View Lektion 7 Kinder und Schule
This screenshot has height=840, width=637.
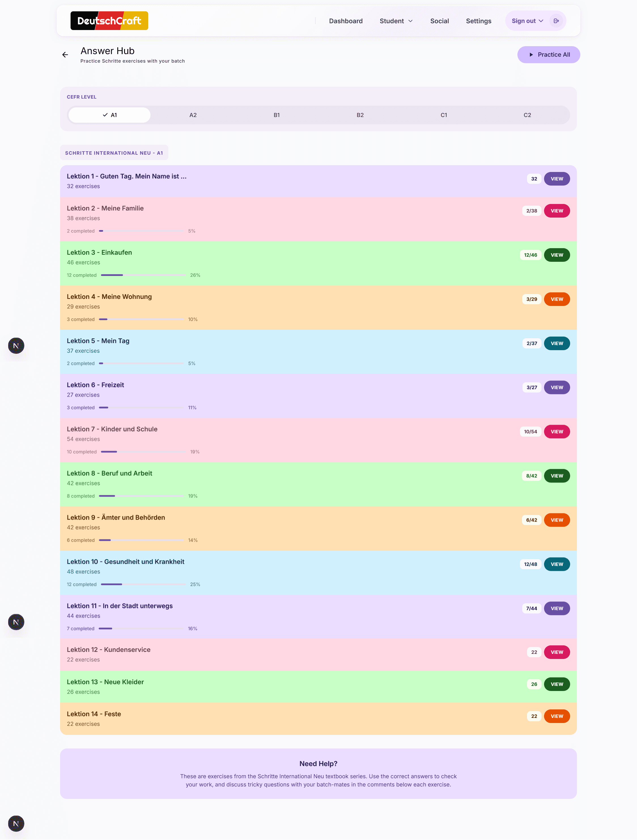tap(557, 431)
